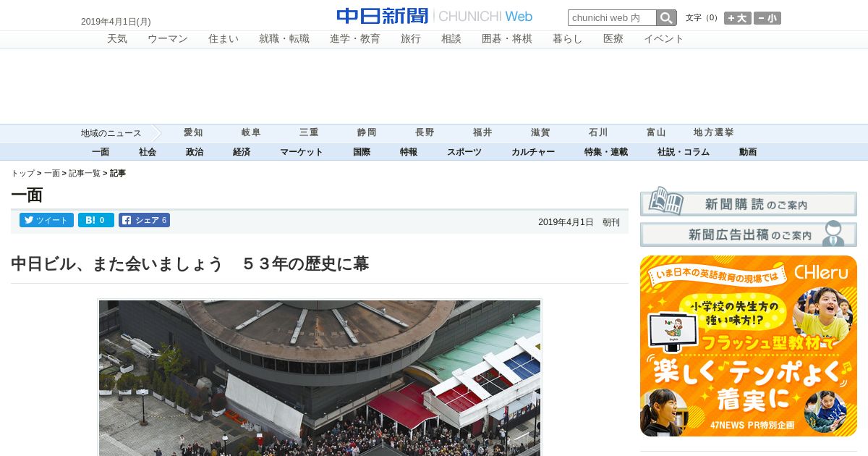Viewport: 868px width, 456px height.
Task: Switch to スポーツ category tab
Action: pos(464,152)
